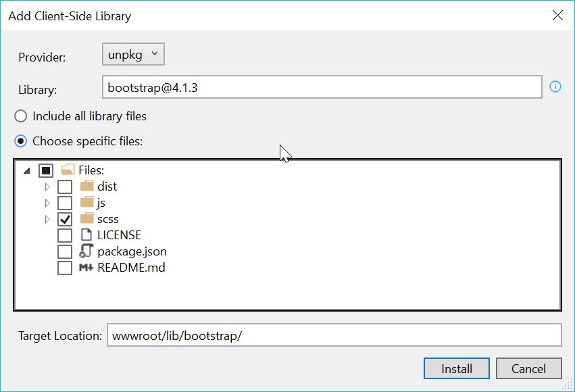Check the package.json checkbox
Viewport: 575px width, 392px height.
point(65,251)
